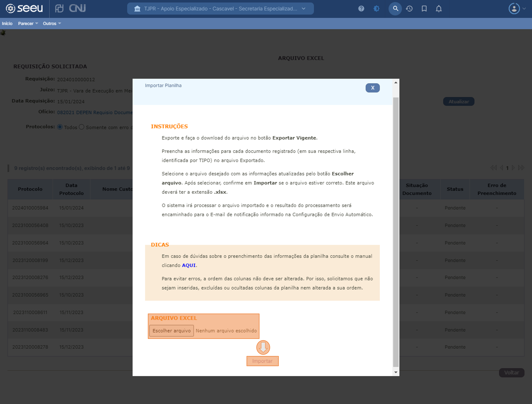This screenshot has width=532, height=404.
Task: Click the dialog scrollbar up arrow
Action: tap(396, 82)
